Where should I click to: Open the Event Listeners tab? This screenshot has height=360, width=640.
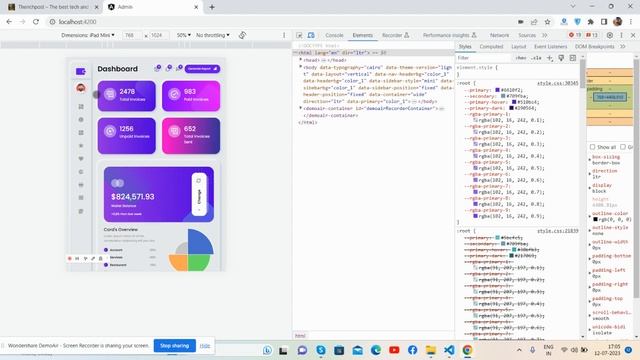pyautogui.click(x=550, y=47)
